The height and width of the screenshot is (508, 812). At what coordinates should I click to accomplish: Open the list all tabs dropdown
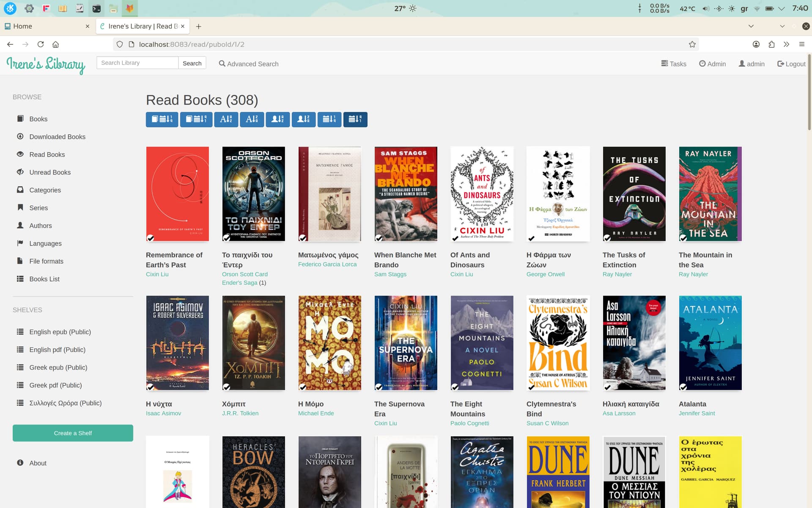click(x=751, y=26)
